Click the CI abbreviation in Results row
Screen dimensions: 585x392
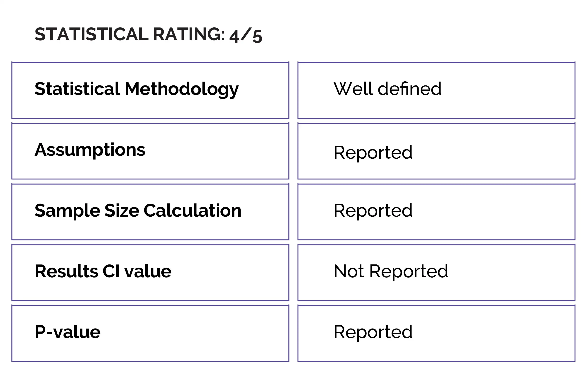pyautogui.click(x=111, y=271)
